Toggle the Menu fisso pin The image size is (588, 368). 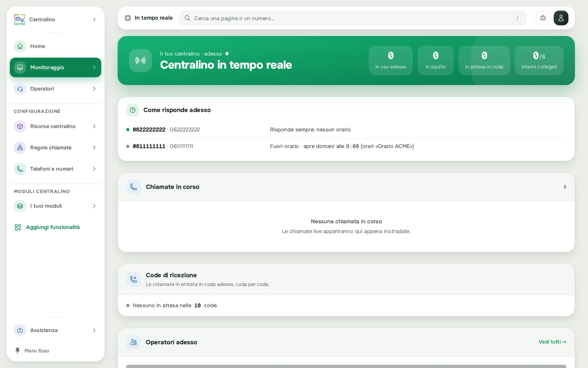click(x=17, y=351)
